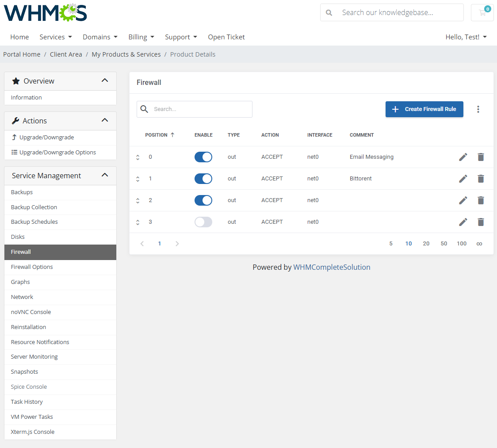Image resolution: width=497 pixels, height=448 pixels.
Task: Click the Overview star icon
Action: tap(16, 81)
